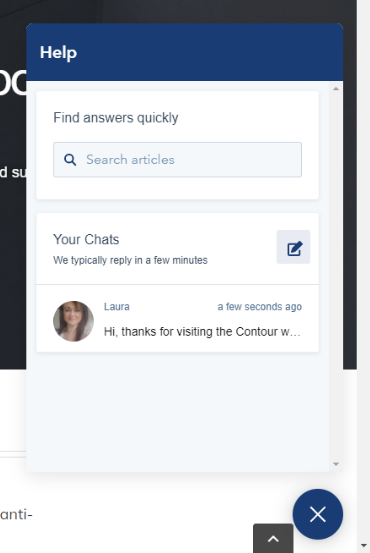Click the help panel scroll down arrow
Image resolution: width=370 pixels, height=553 pixels.
(x=336, y=464)
